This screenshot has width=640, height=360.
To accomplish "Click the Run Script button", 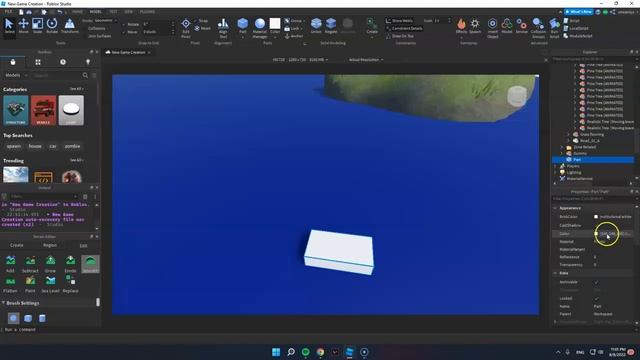I will pyautogui.click(x=554, y=28).
